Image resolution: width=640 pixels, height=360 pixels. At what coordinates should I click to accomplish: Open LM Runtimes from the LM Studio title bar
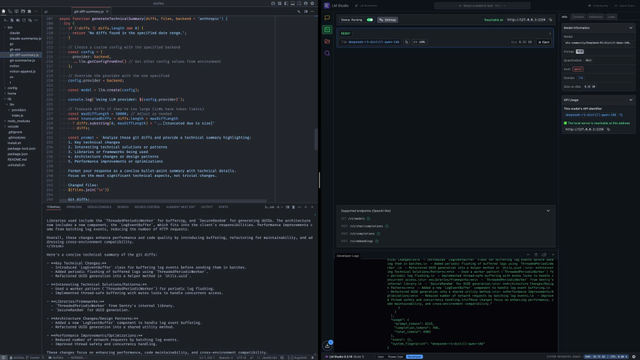[366, 6]
